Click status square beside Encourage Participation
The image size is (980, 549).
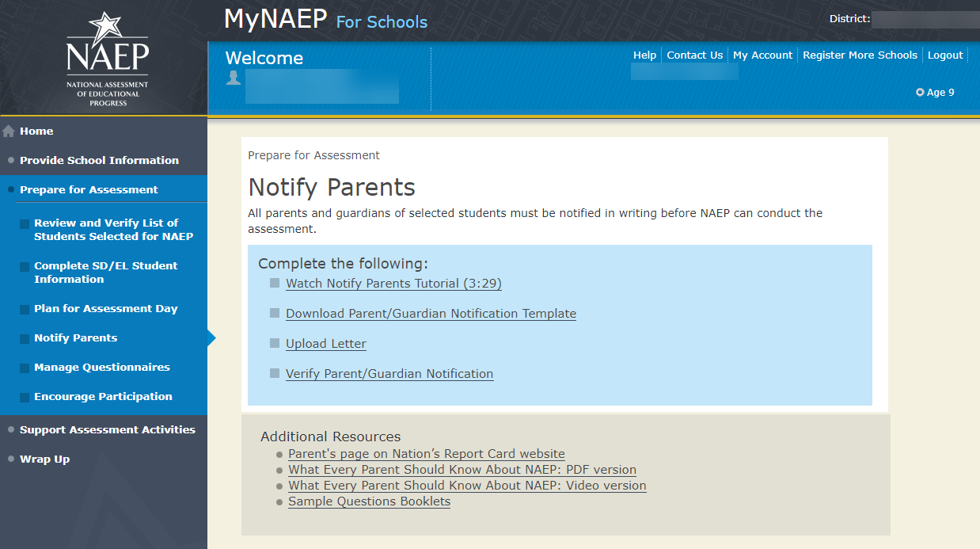pos(25,398)
